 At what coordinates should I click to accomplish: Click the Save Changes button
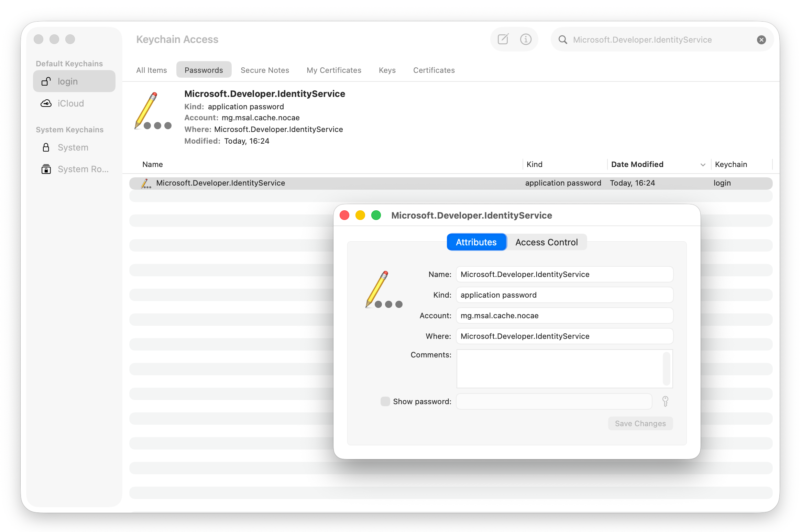pos(640,424)
